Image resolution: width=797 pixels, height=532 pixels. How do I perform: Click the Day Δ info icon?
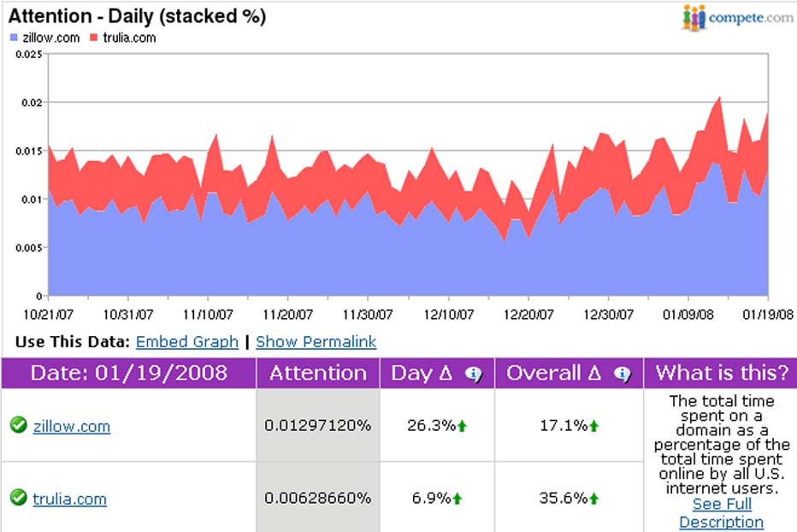pyautogui.click(x=474, y=375)
